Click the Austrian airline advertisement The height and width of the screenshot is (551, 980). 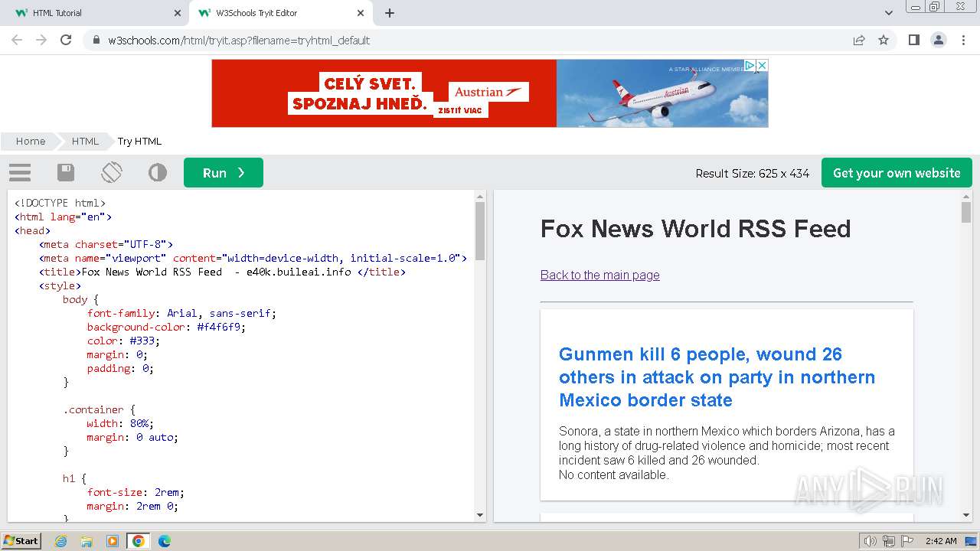pos(490,93)
